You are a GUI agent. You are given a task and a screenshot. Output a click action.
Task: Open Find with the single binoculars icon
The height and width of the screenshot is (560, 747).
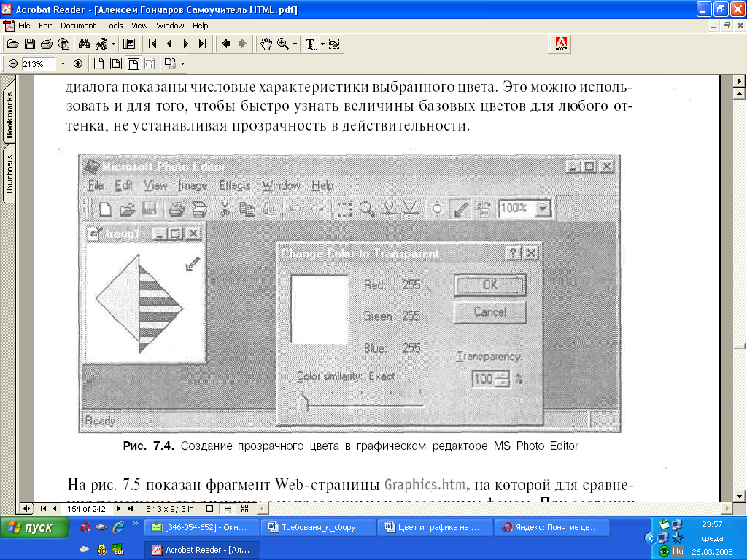(85, 44)
